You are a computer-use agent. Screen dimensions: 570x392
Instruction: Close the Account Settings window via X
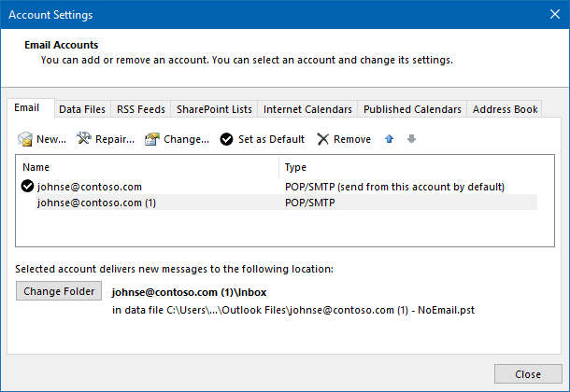pyautogui.click(x=547, y=15)
